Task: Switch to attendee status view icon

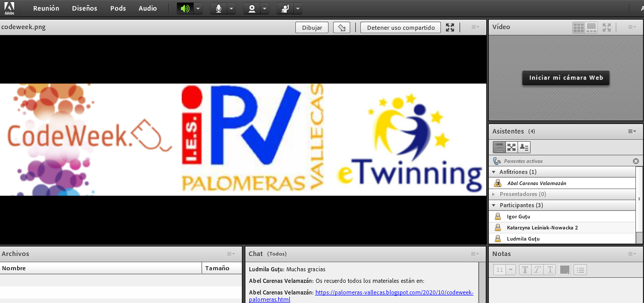Action: [x=524, y=147]
